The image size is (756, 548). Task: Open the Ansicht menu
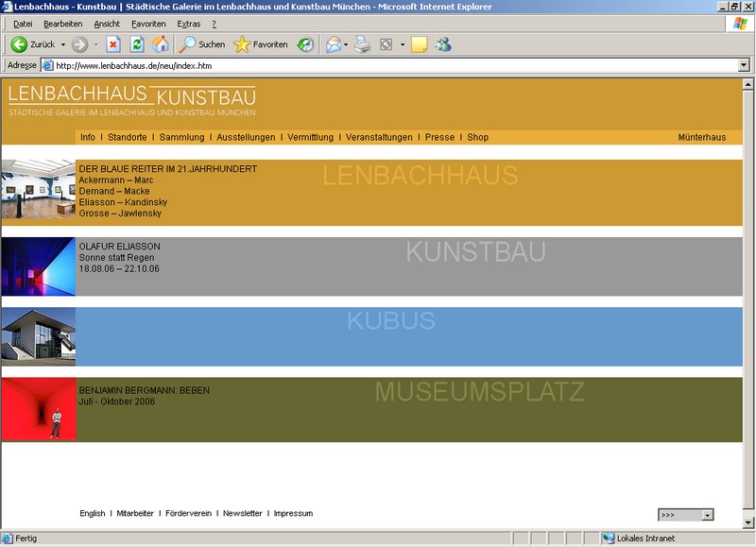tap(107, 24)
